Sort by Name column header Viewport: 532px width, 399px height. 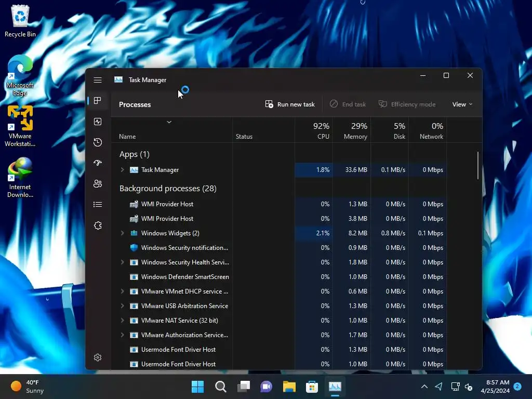click(127, 137)
